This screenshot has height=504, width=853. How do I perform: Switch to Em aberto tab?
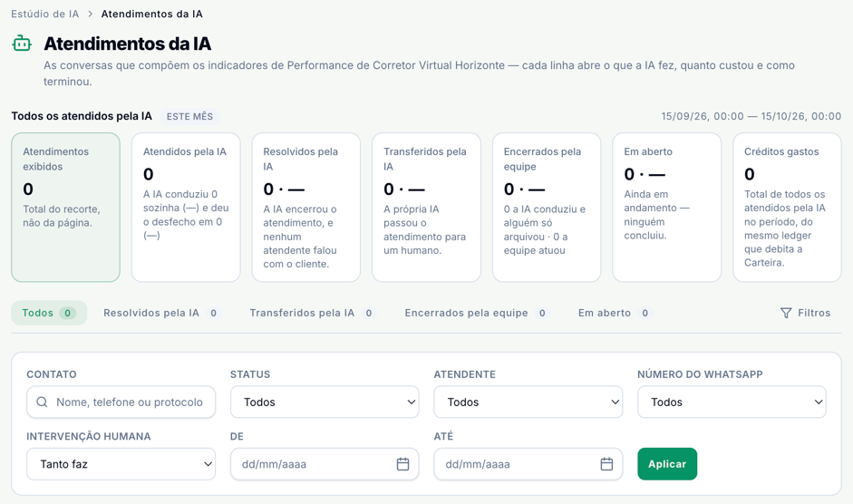coord(615,313)
